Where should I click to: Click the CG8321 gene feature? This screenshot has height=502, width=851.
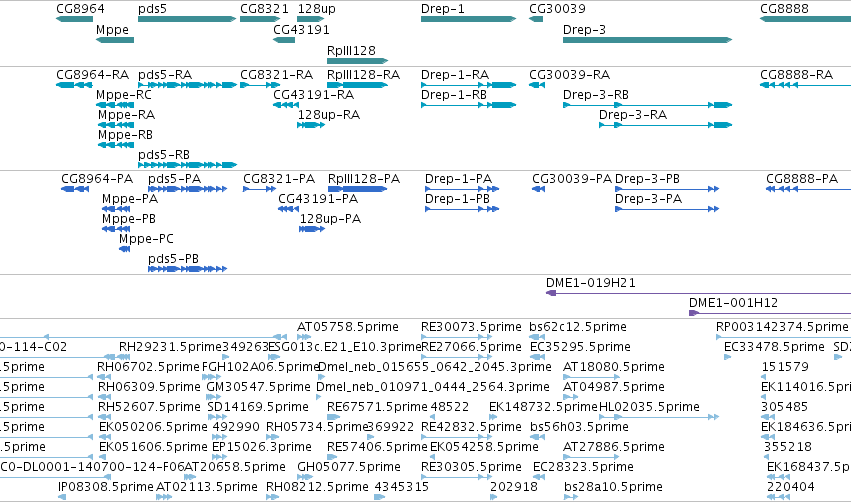coord(260,20)
